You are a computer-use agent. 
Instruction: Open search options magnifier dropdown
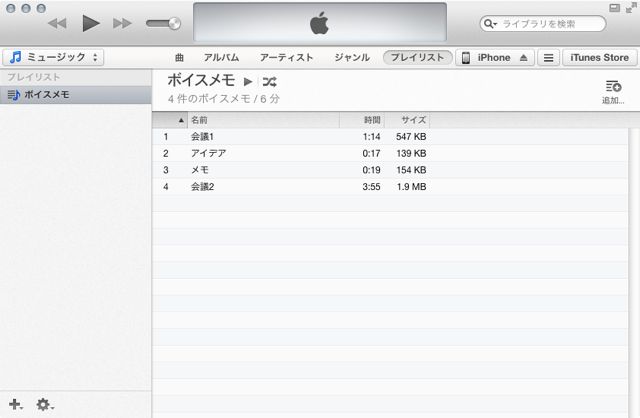tap(490, 24)
